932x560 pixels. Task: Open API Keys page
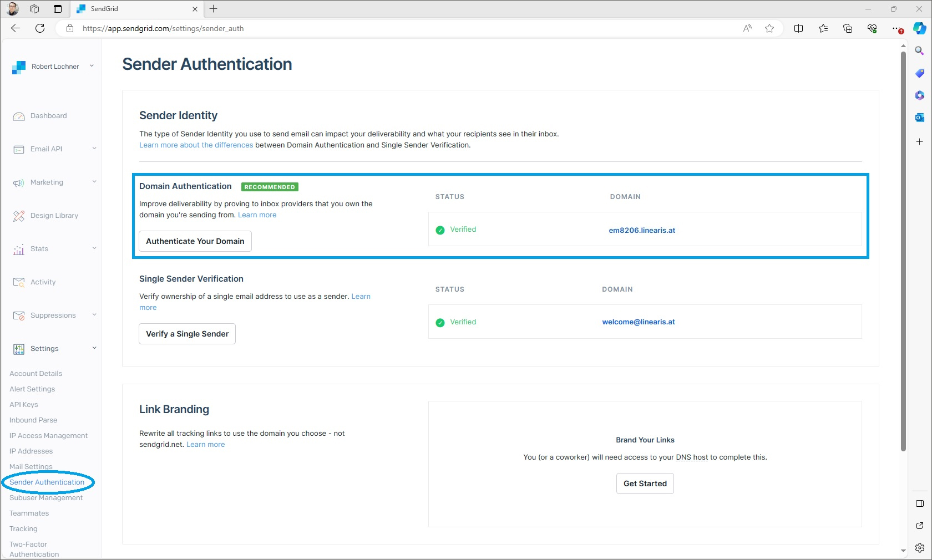tap(24, 405)
